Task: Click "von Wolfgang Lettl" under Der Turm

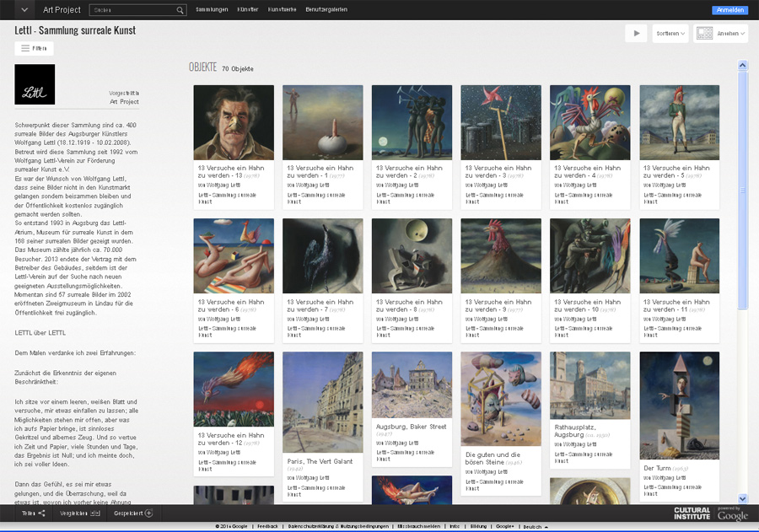Action: click(x=665, y=478)
